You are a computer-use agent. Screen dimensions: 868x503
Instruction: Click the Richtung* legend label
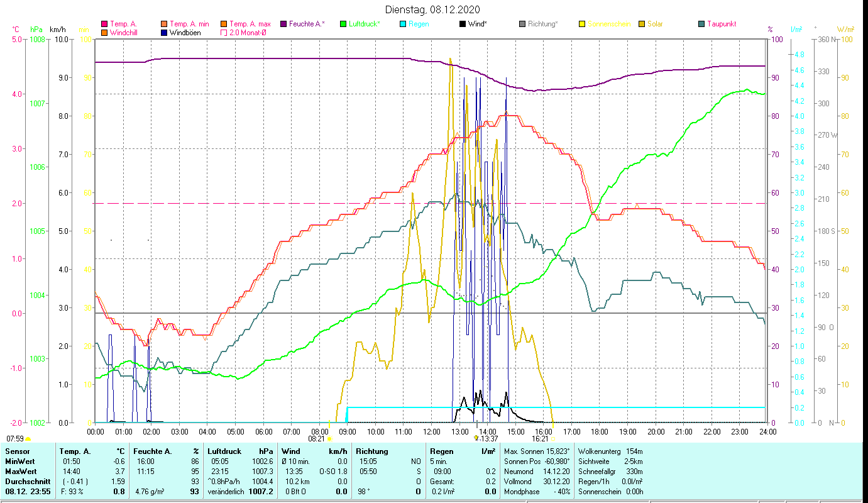click(x=543, y=25)
